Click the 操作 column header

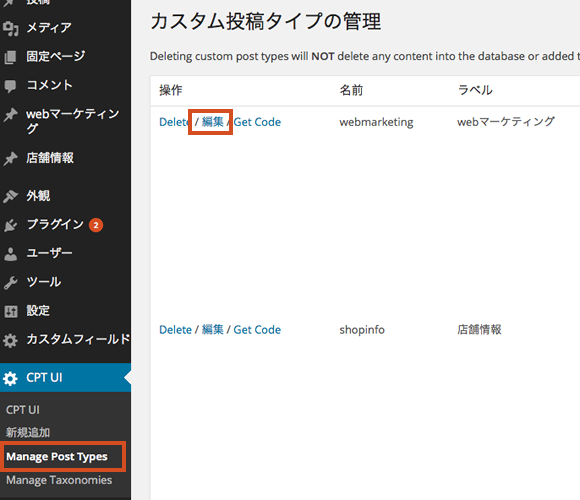click(x=171, y=90)
